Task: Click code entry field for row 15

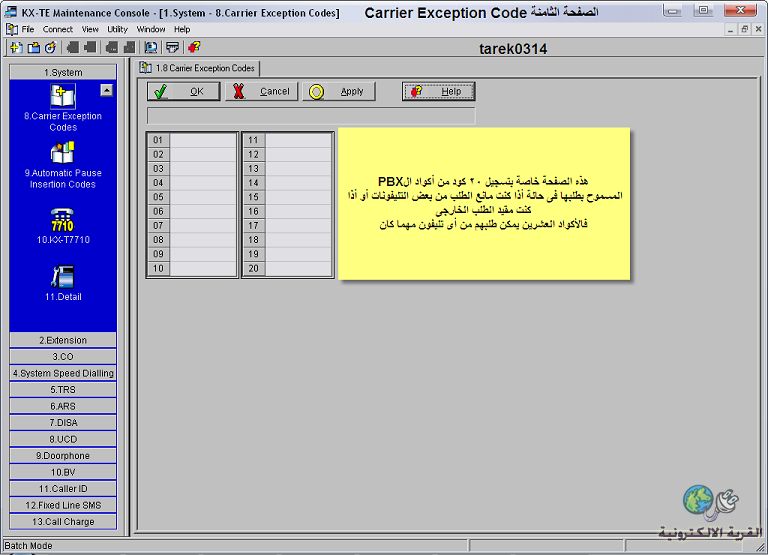Action: [298, 197]
